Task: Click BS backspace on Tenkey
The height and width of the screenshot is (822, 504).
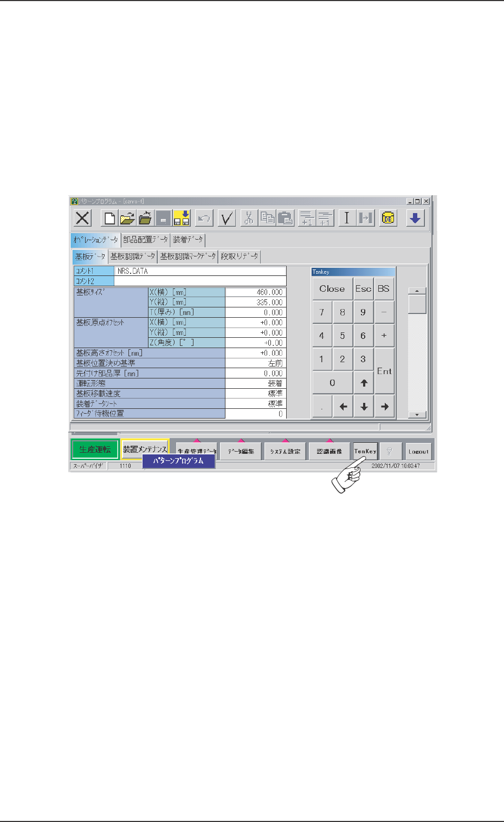Action: tap(384, 289)
